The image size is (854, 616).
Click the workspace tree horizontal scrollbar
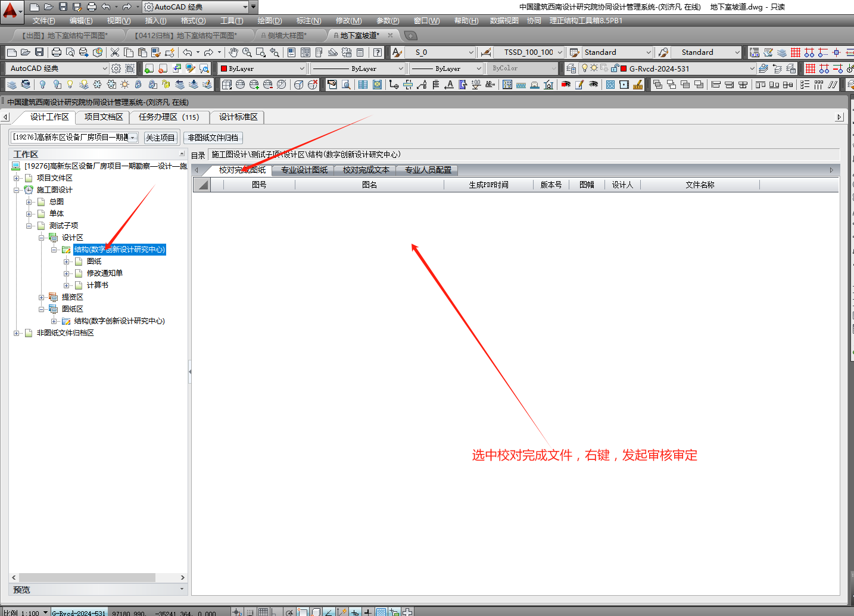pos(87,577)
